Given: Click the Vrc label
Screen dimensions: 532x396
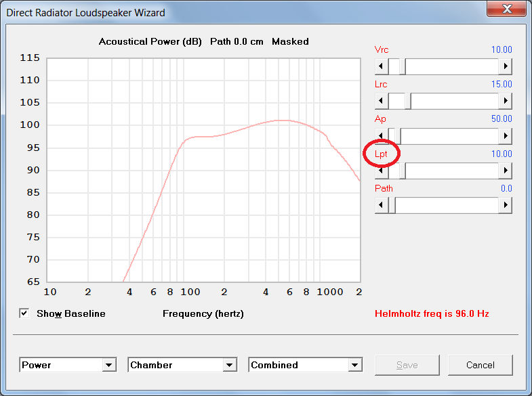Looking at the screenshot, I should pyautogui.click(x=382, y=49).
